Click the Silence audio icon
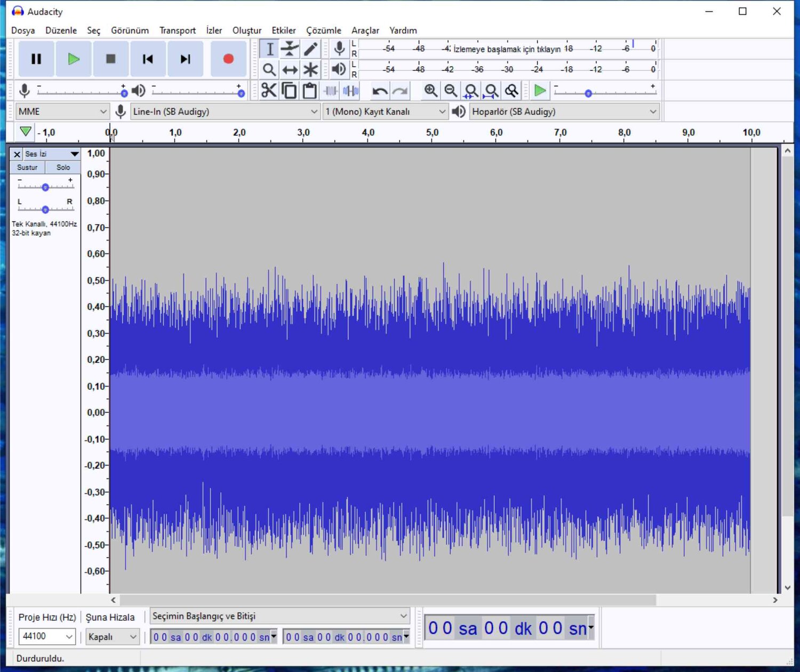The width and height of the screenshot is (800, 672). click(350, 91)
